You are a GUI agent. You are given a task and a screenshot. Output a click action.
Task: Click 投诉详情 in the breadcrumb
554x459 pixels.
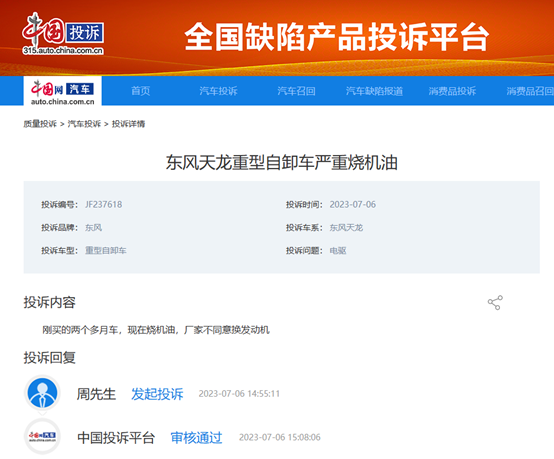point(129,124)
